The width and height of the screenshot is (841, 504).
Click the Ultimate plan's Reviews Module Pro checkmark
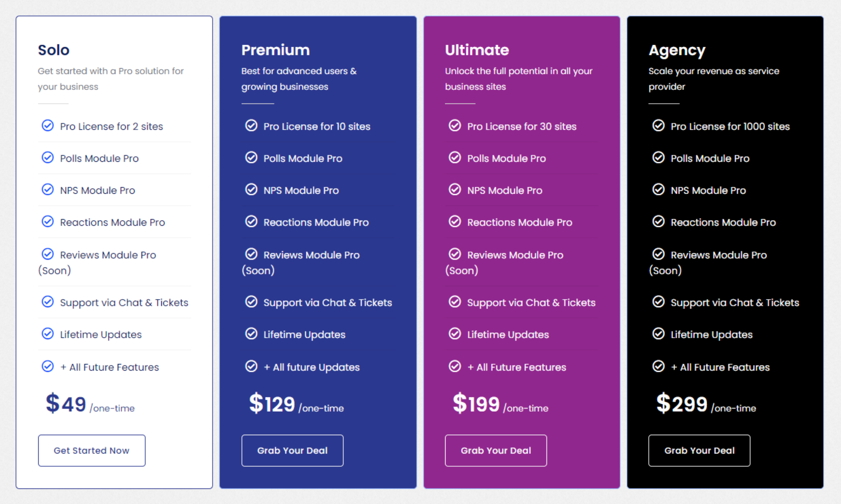pos(455,254)
